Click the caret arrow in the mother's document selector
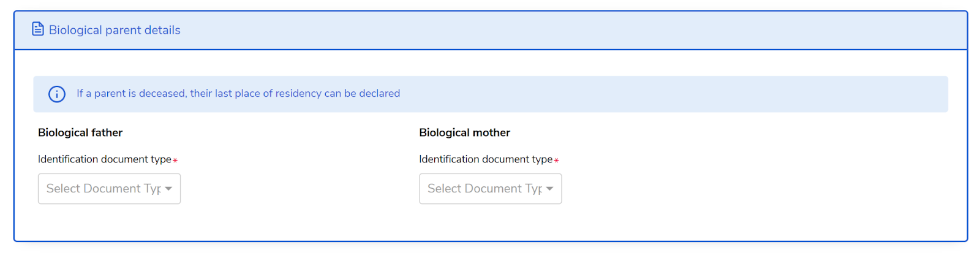The width and height of the screenshot is (980, 258). tap(549, 189)
